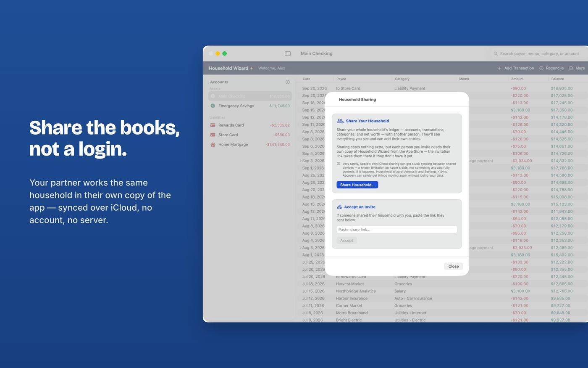The height and width of the screenshot is (368, 588).
Task: Click the Home Mortgage house icon
Action: [x=213, y=144]
